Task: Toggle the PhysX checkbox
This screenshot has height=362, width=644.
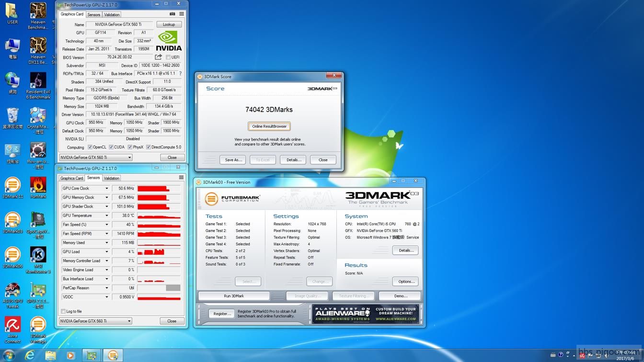Action: click(130, 147)
